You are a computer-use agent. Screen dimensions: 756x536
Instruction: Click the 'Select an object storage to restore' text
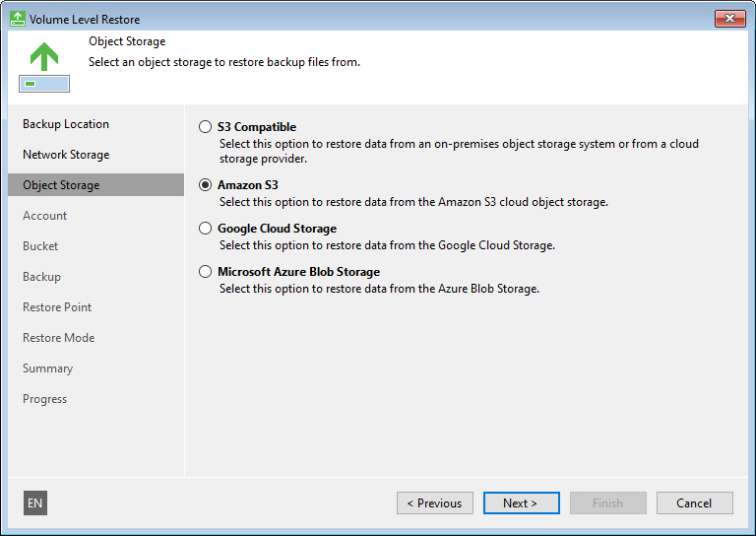pos(224,62)
